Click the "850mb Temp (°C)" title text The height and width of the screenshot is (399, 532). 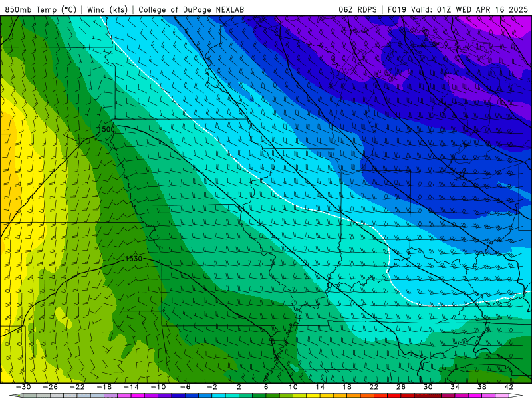(x=41, y=9)
